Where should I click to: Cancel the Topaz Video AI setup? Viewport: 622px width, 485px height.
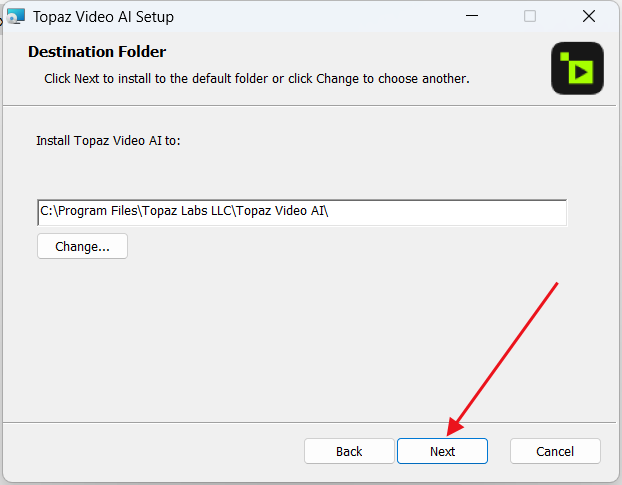[x=555, y=451]
